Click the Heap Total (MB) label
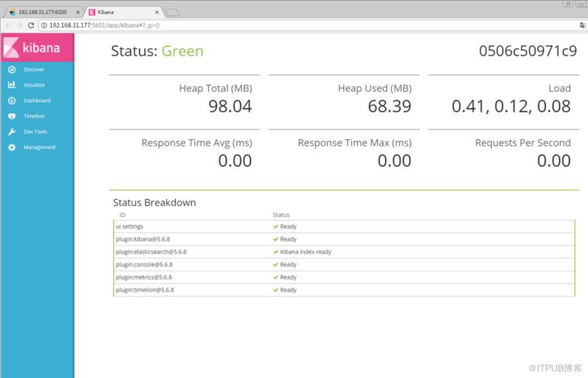The width and height of the screenshot is (588, 378). (216, 89)
